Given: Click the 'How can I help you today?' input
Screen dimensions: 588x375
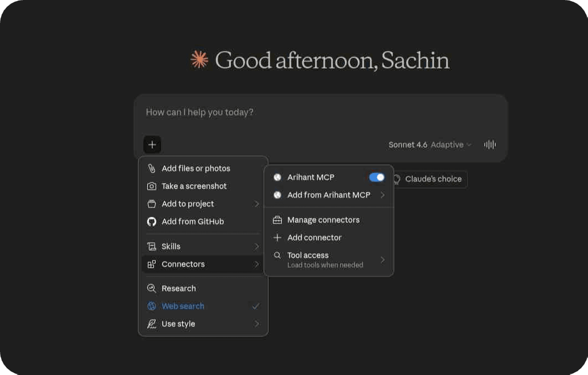Looking at the screenshot, I should (x=321, y=112).
